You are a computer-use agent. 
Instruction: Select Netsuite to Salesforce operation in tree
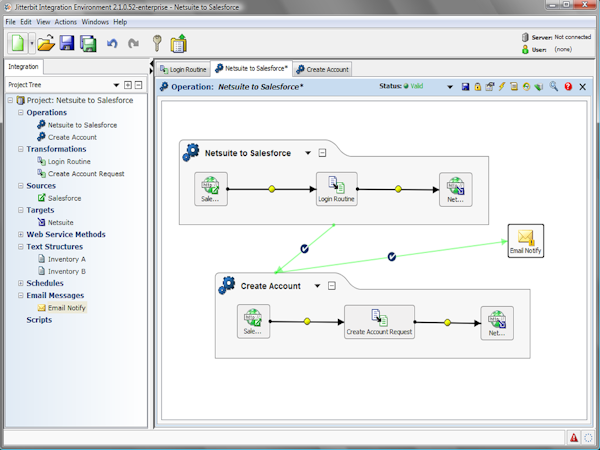tap(77, 125)
